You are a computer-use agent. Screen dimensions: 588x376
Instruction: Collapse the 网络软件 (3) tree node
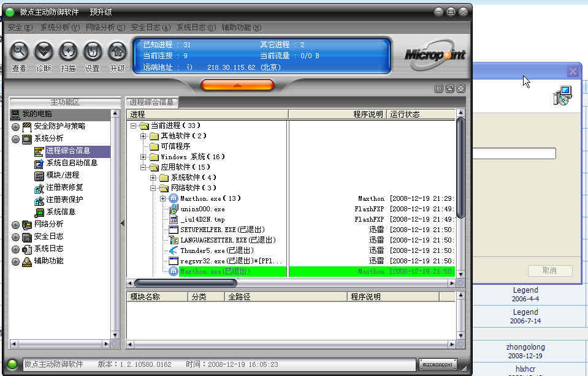(153, 189)
